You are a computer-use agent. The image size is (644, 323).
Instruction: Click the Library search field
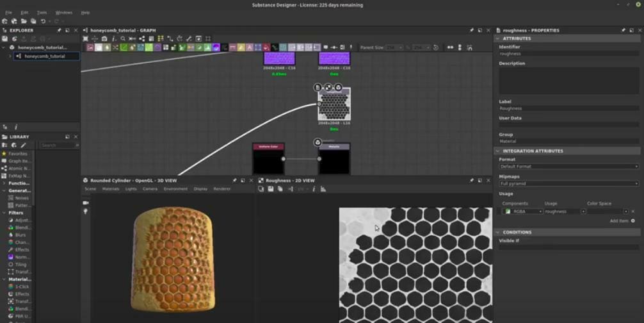(x=58, y=145)
